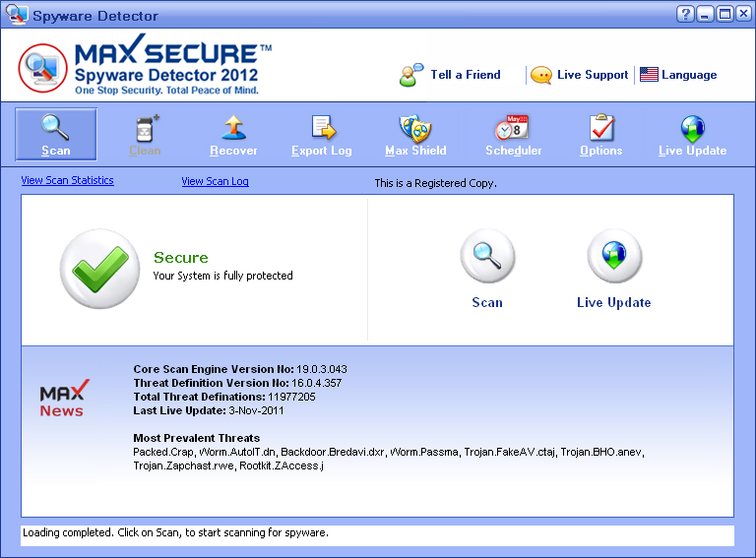The height and width of the screenshot is (558, 756).
Task: Click "Your System is fully protected" text
Action: click(222, 276)
